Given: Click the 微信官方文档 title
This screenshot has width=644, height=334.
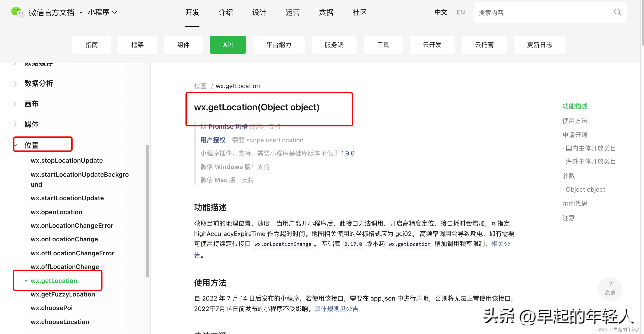Looking at the screenshot, I should click(51, 12).
